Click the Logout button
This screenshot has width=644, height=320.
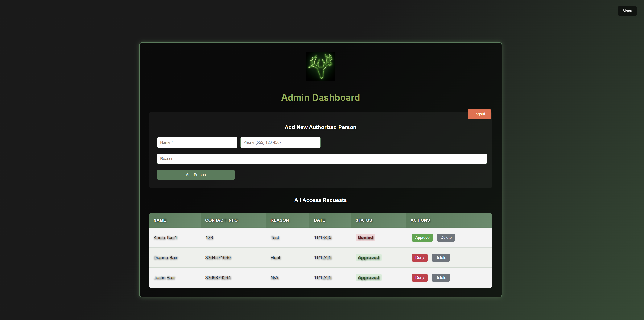[479, 114]
